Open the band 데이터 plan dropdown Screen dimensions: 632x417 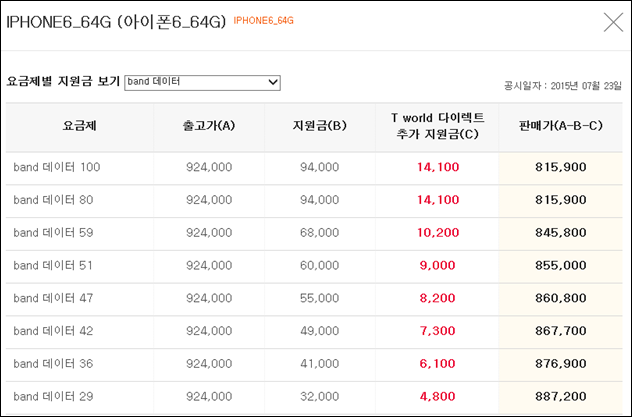click(202, 83)
